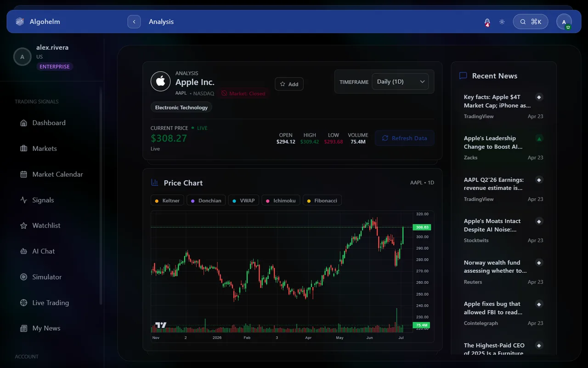Open news 'Key facts: Apple $4T Market Cap'
The image size is (588, 368).
(503, 106)
